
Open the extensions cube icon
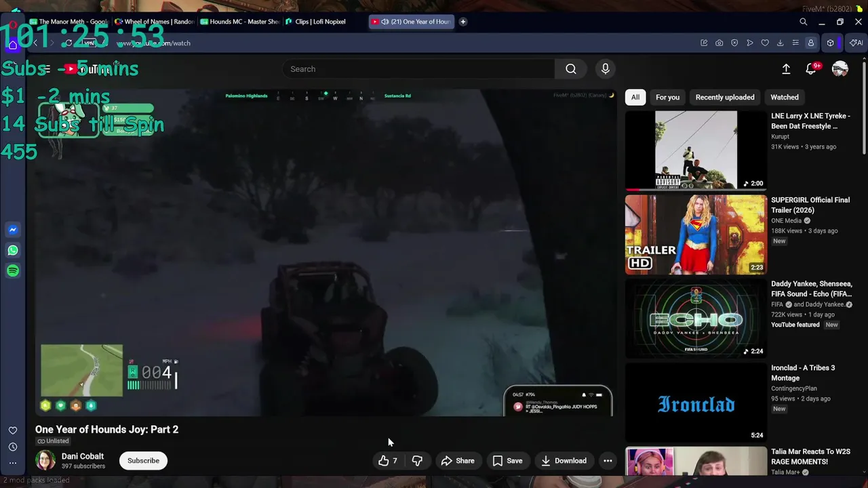(830, 43)
